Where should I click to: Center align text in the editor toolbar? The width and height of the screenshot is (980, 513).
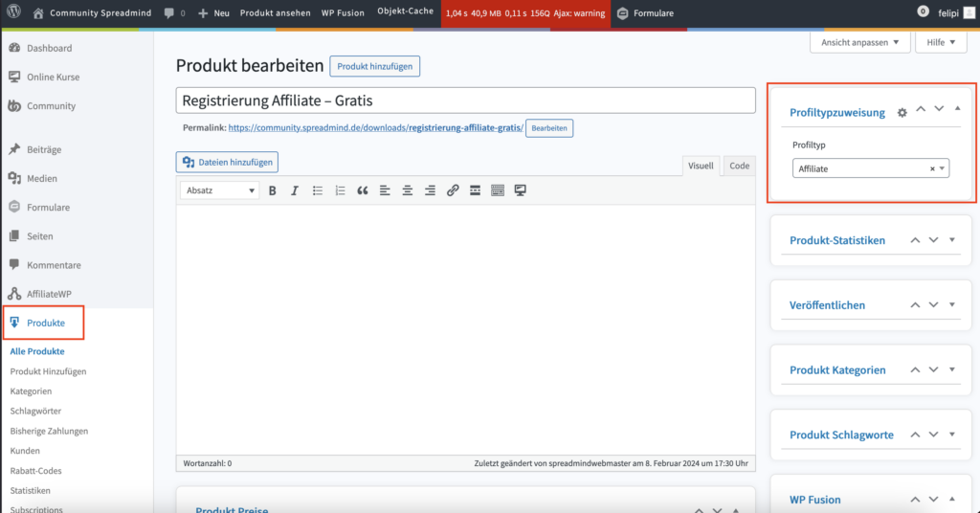pyautogui.click(x=408, y=190)
